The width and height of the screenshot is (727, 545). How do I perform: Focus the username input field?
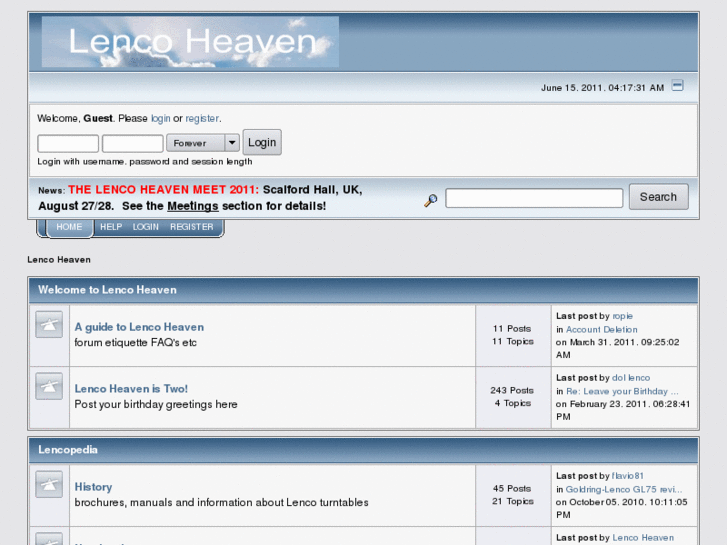(68, 143)
